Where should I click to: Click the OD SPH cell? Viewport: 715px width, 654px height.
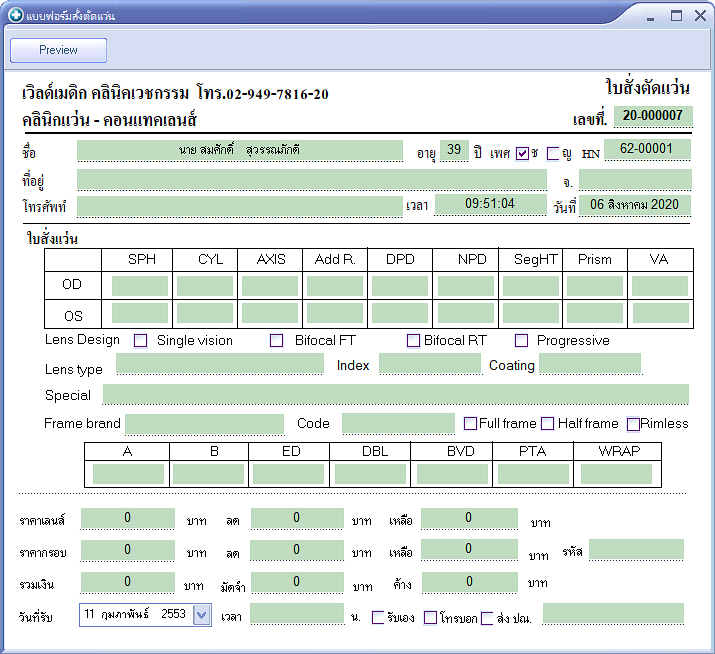(140, 286)
